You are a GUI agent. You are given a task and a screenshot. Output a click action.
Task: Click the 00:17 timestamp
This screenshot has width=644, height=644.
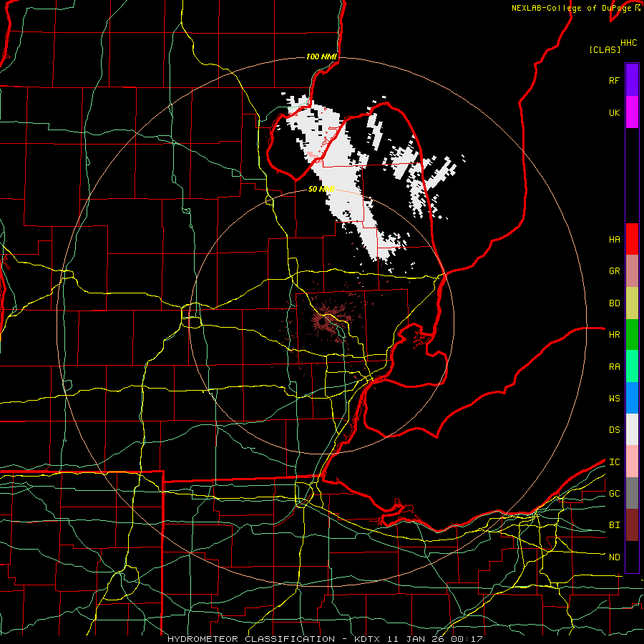tap(467, 639)
